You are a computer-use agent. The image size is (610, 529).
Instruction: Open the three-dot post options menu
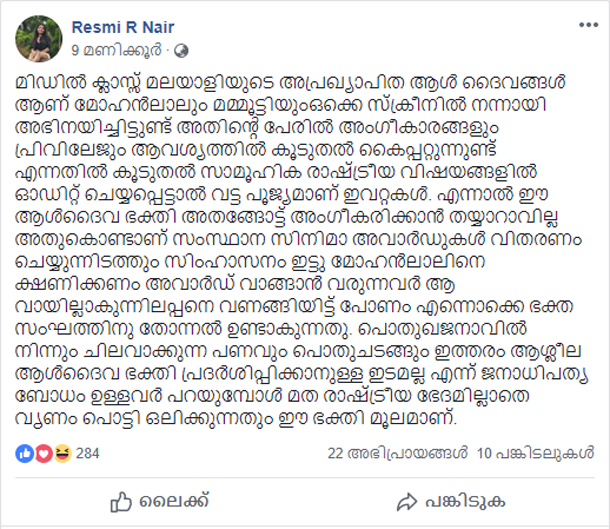click(588, 25)
